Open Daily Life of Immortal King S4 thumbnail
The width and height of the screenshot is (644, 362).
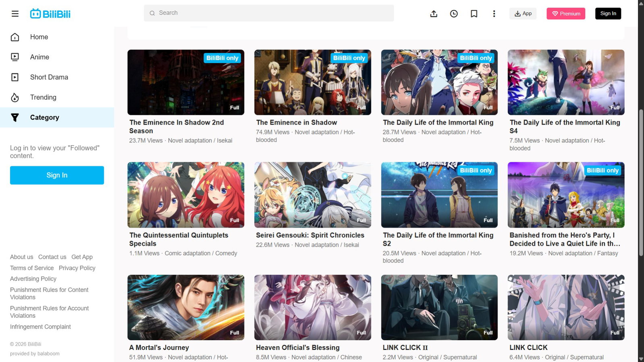pyautogui.click(x=566, y=82)
